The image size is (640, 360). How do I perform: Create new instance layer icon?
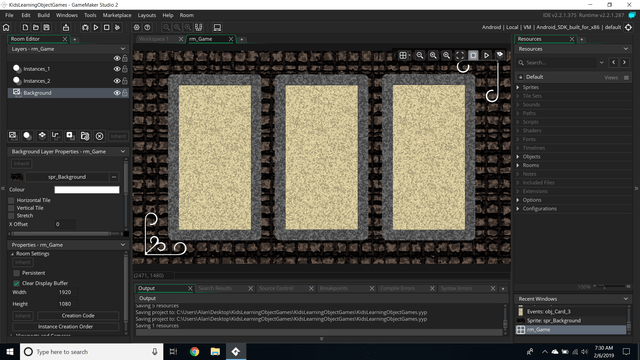click(x=27, y=136)
